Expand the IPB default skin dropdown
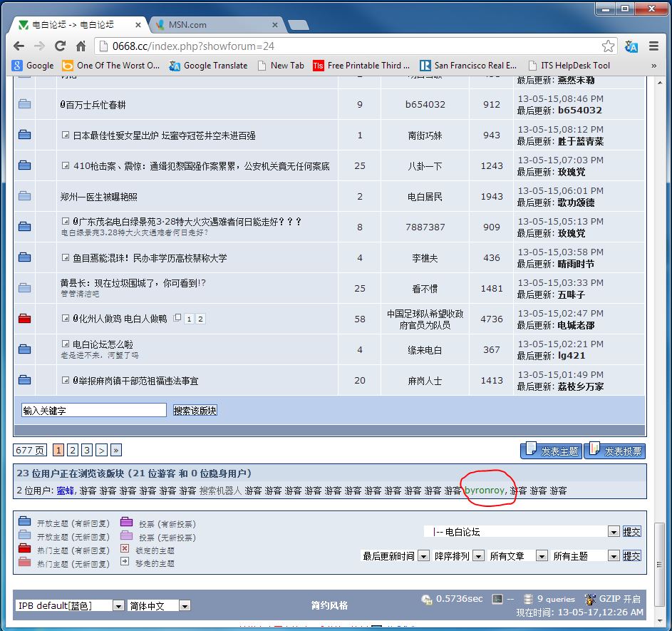Image resolution: width=672 pixels, height=631 pixels. pos(118,605)
